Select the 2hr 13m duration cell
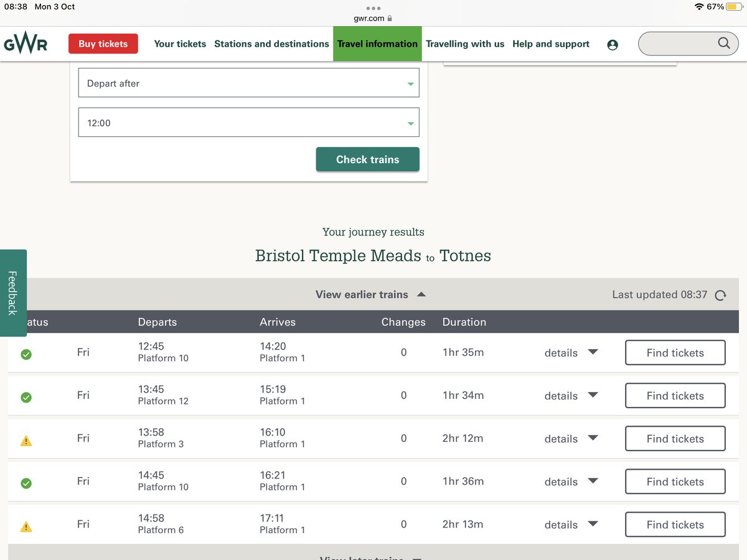 (463, 524)
